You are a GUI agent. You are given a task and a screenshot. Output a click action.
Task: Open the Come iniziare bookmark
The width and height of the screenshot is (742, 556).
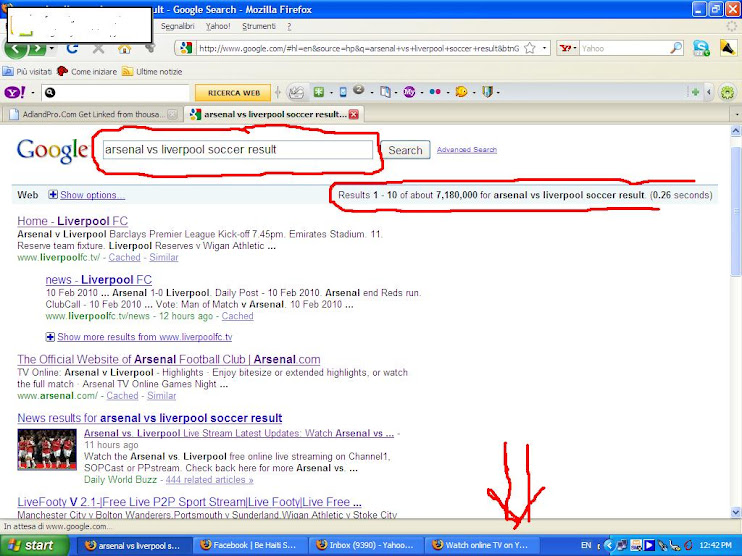[87, 71]
